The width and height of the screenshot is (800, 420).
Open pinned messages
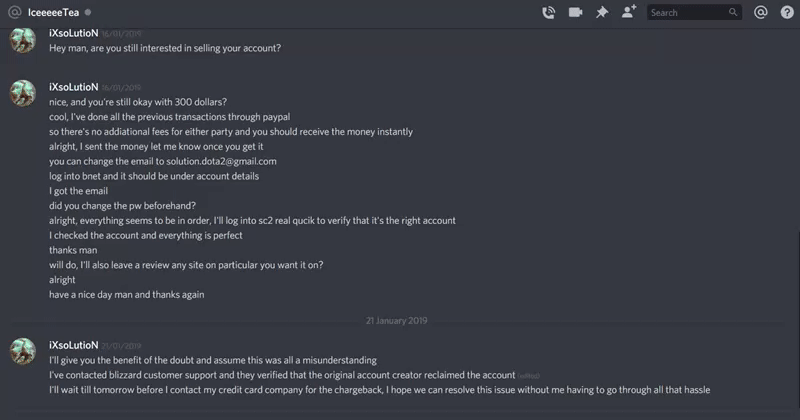[x=602, y=13]
